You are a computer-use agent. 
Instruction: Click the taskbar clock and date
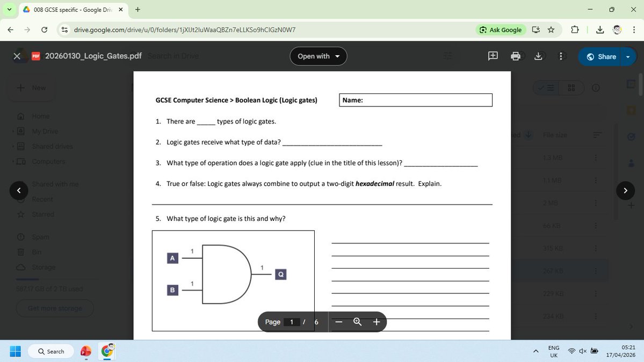click(620, 351)
